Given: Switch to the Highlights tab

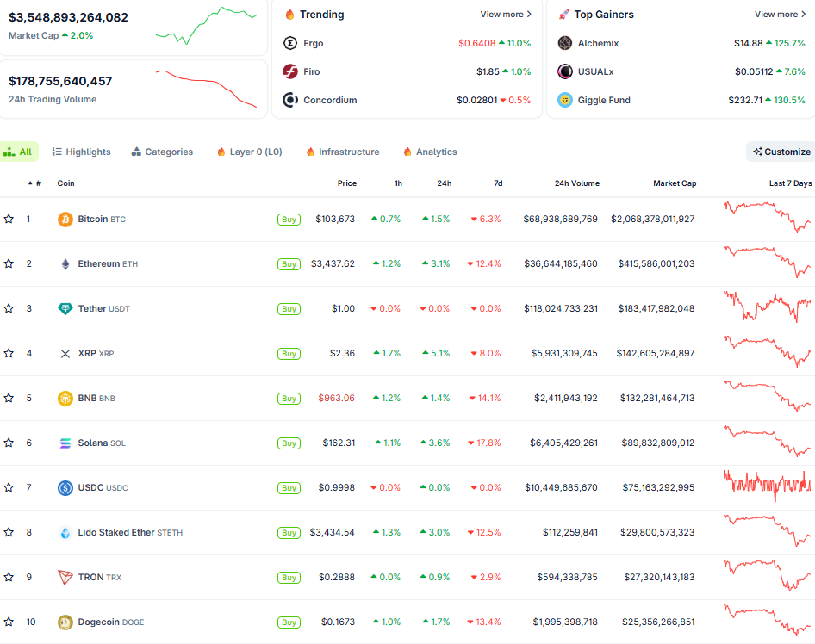Looking at the screenshot, I should [x=81, y=152].
